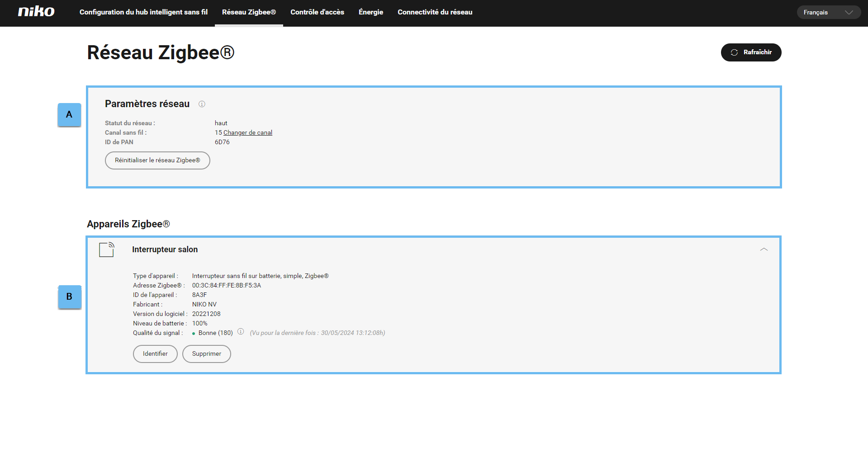Click the software version 20221208

206,314
